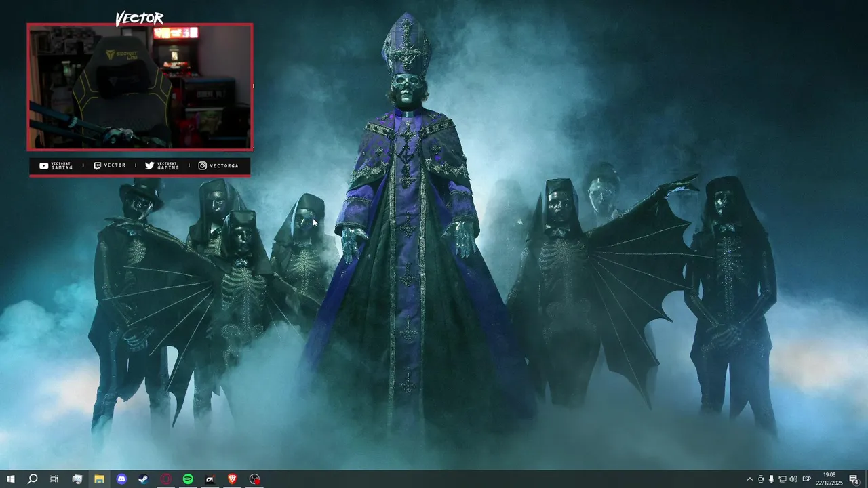Click the Meet Now camera tray icon

coord(761,479)
